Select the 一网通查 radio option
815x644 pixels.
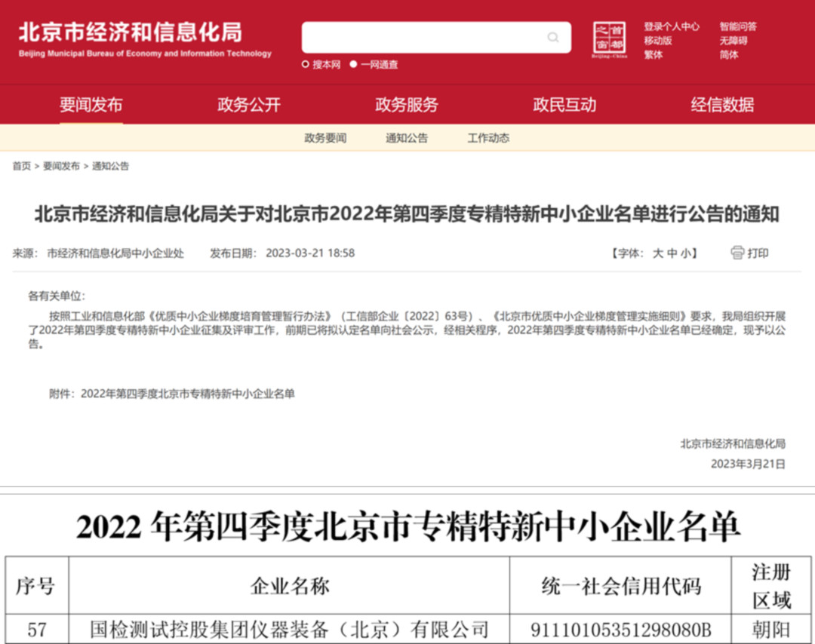click(x=353, y=64)
